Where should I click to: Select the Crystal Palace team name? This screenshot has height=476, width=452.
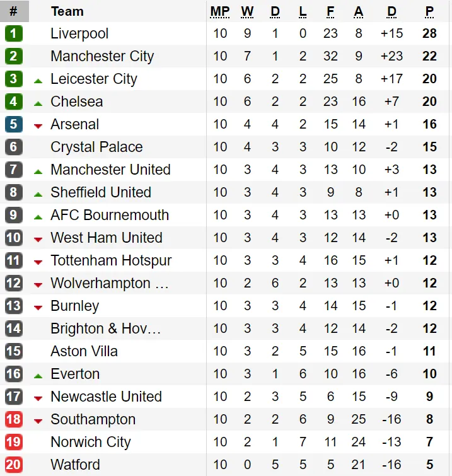[x=96, y=147]
